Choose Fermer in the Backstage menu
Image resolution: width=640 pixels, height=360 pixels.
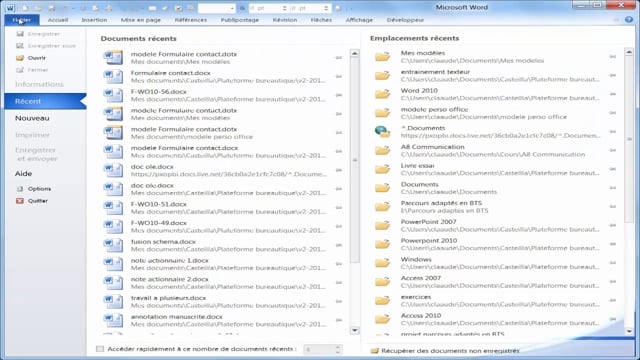(x=32, y=70)
